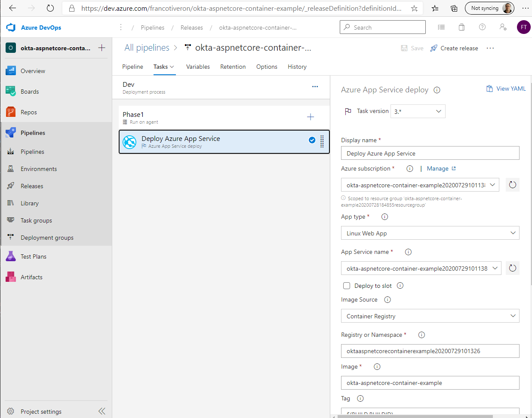Open the Dev stage more options menu
Image resolution: width=532 pixels, height=418 pixels.
(x=315, y=86)
